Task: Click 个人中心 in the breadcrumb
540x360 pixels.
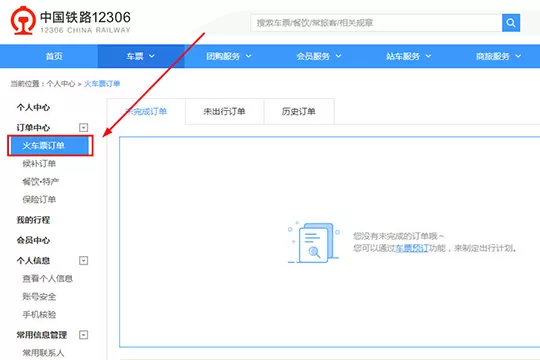Action: tap(61, 84)
